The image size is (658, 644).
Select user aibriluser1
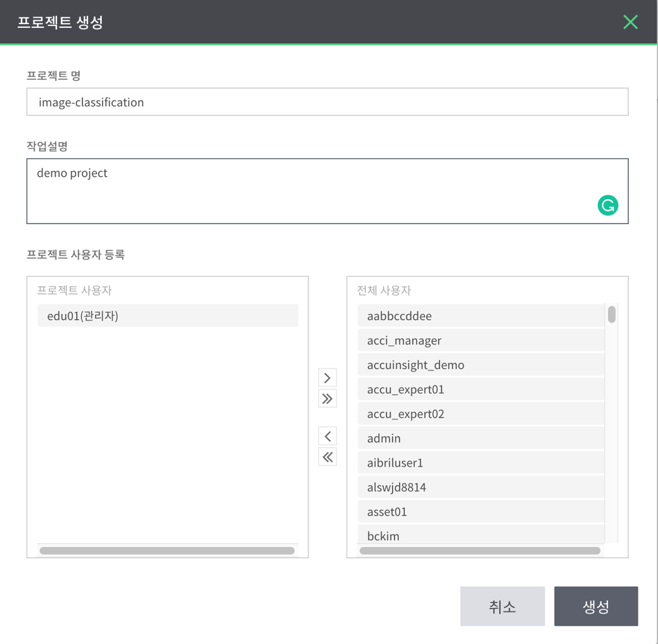(481, 463)
